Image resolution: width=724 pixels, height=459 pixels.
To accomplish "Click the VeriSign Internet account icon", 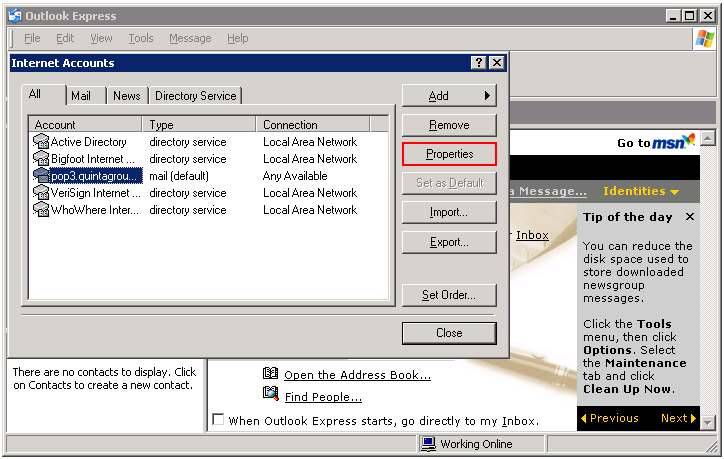I will point(41,193).
